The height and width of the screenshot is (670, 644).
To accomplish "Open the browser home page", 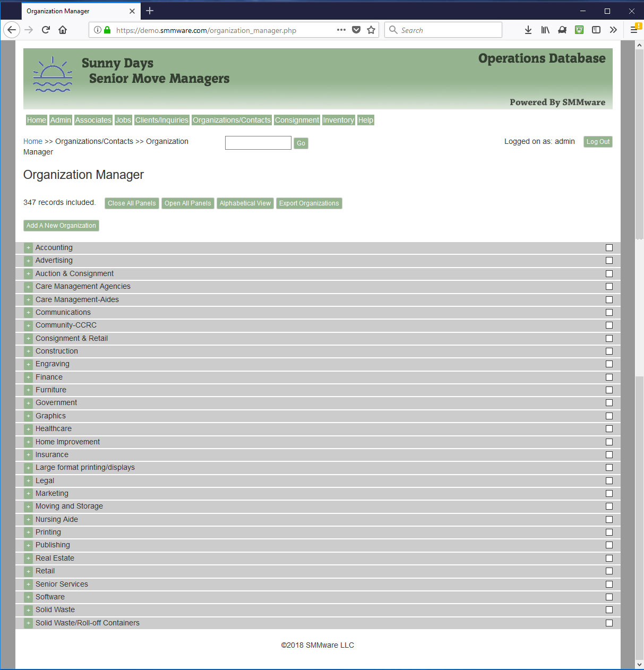I will pos(63,30).
